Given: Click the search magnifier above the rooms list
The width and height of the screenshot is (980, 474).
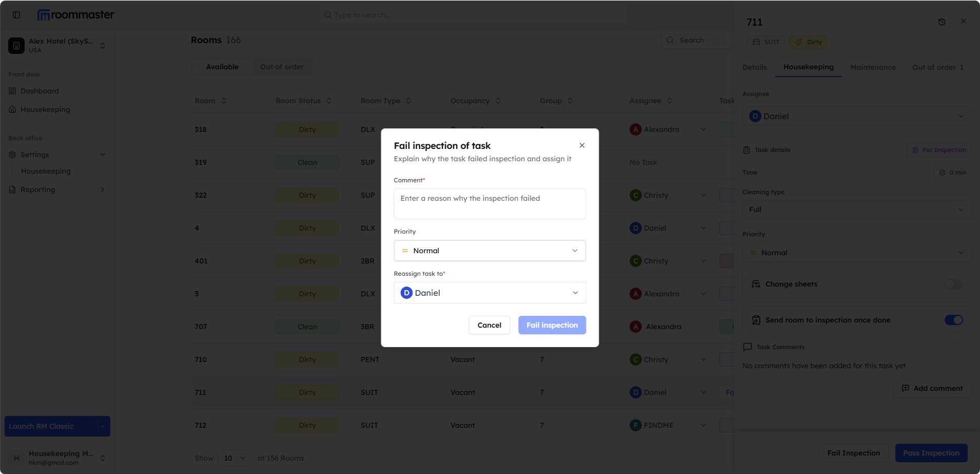Looking at the screenshot, I should pyautogui.click(x=670, y=40).
